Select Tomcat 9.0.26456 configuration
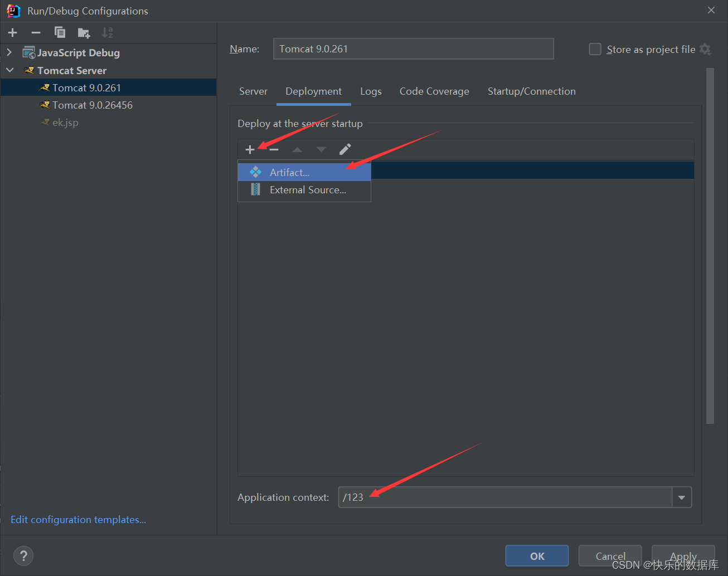The height and width of the screenshot is (576, 728). (109, 105)
